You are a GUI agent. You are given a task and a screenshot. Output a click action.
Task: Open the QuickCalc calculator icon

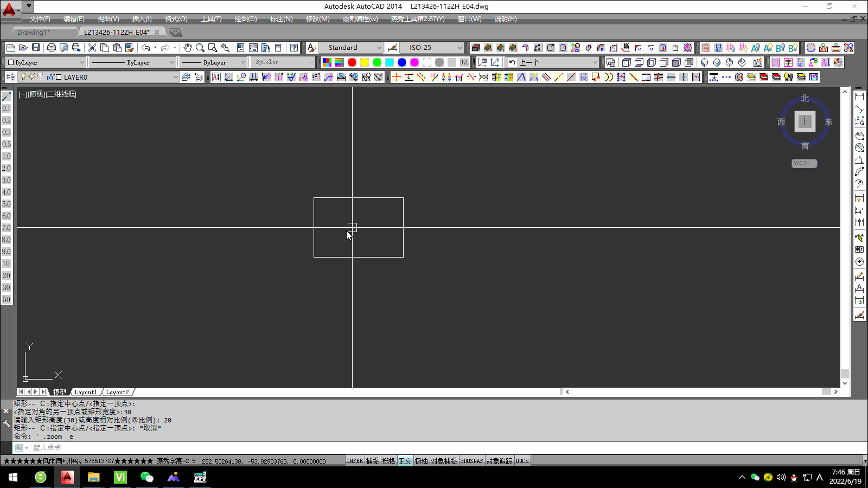(278, 48)
